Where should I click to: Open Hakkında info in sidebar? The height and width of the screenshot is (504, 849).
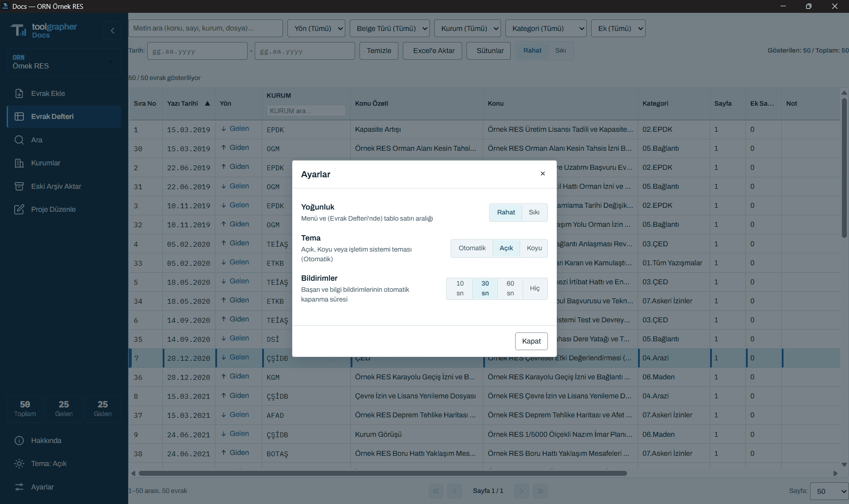tap(64, 441)
